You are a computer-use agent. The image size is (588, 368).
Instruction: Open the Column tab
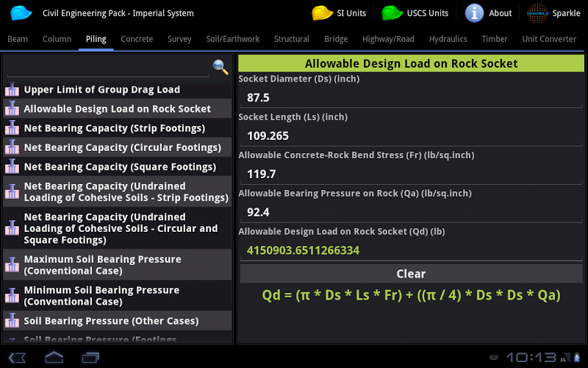[x=57, y=39]
